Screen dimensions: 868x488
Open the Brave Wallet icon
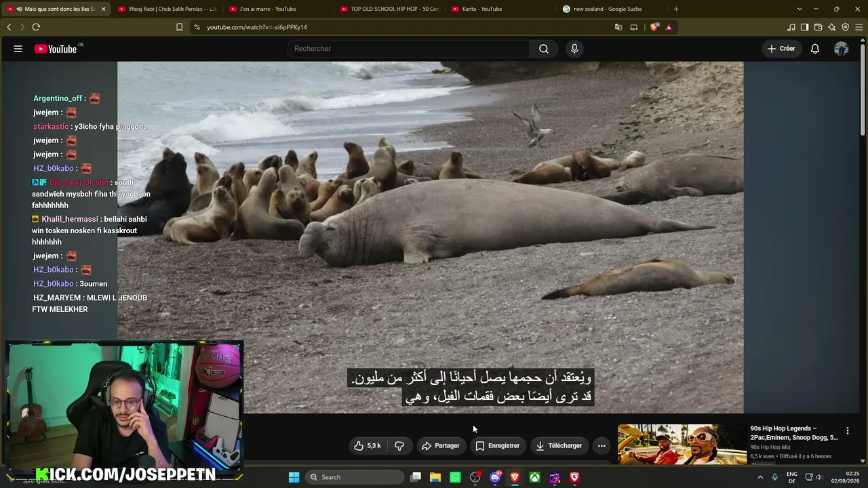click(x=818, y=27)
